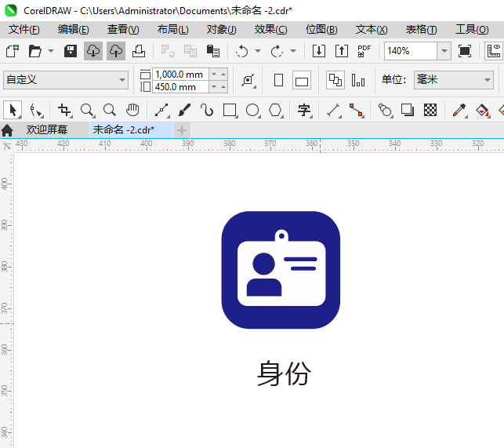504x448 pixels.
Task: Open the Tools menu
Action: point(472,29)
